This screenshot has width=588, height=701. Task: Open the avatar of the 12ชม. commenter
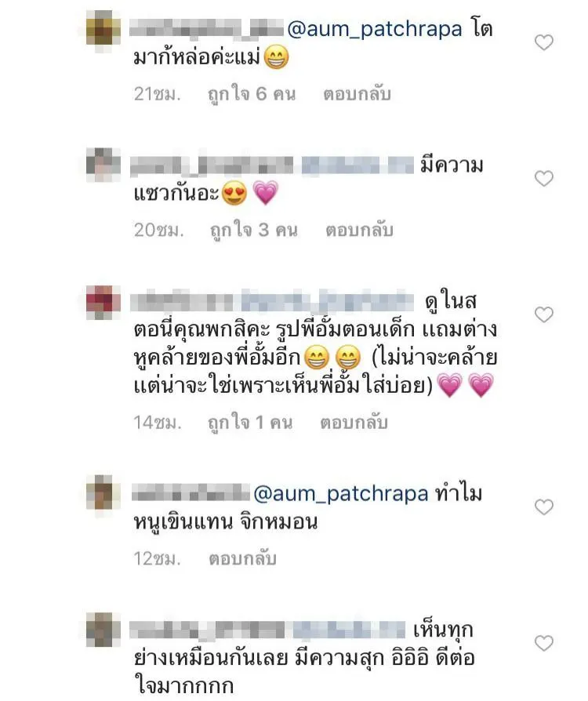[103, 493]
